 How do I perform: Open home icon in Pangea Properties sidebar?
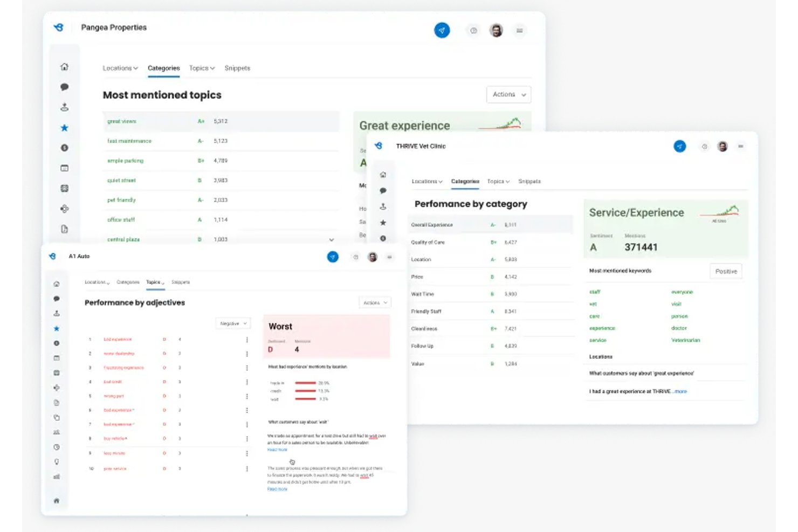point(64,67)
